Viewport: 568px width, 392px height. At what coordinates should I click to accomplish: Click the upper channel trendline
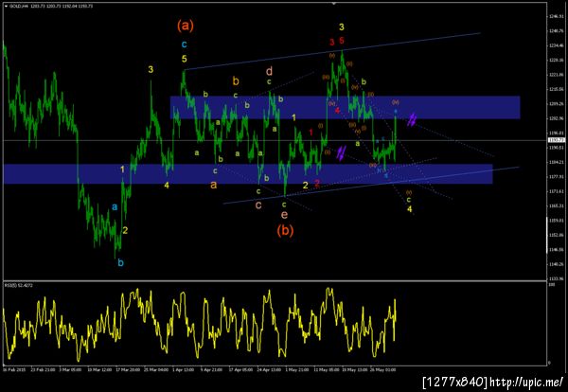pos(332,51)
